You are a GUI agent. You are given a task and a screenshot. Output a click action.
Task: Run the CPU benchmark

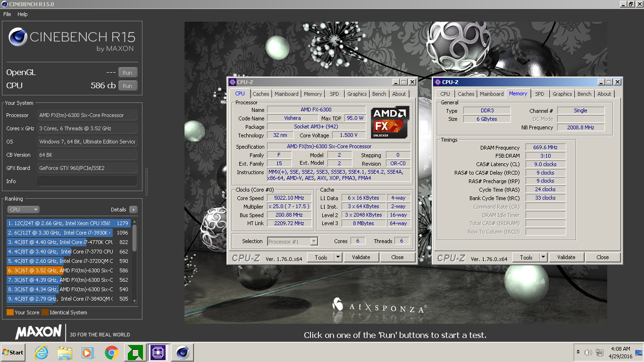[x=127, y=86]
